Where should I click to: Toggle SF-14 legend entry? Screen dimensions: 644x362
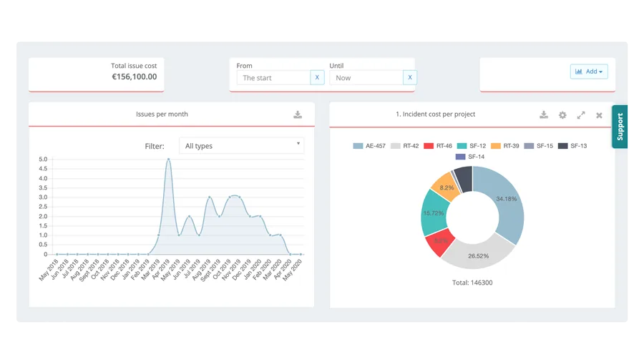click(x=470, y=157)
